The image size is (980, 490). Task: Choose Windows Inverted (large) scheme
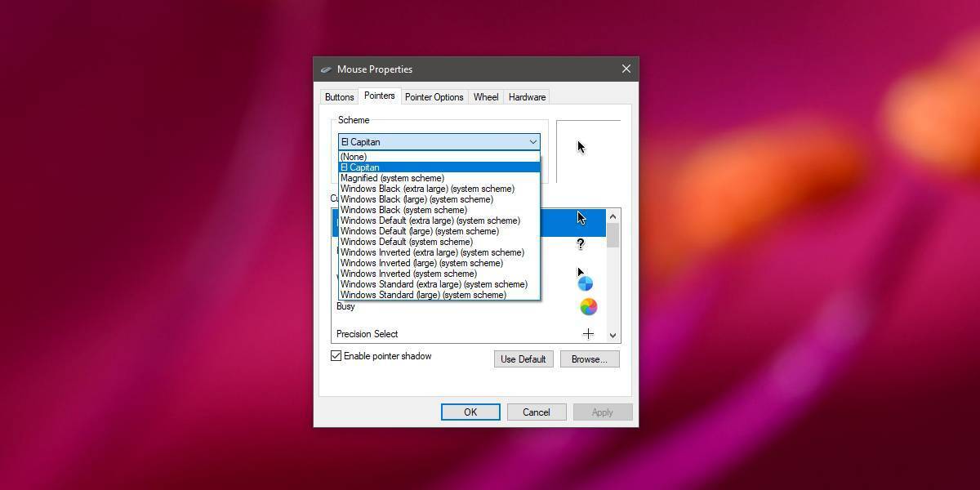439,263
